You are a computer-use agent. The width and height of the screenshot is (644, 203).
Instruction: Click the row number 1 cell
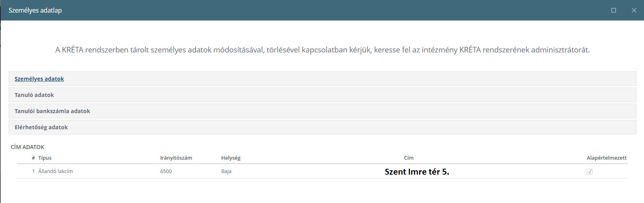[x=34, y=171]
